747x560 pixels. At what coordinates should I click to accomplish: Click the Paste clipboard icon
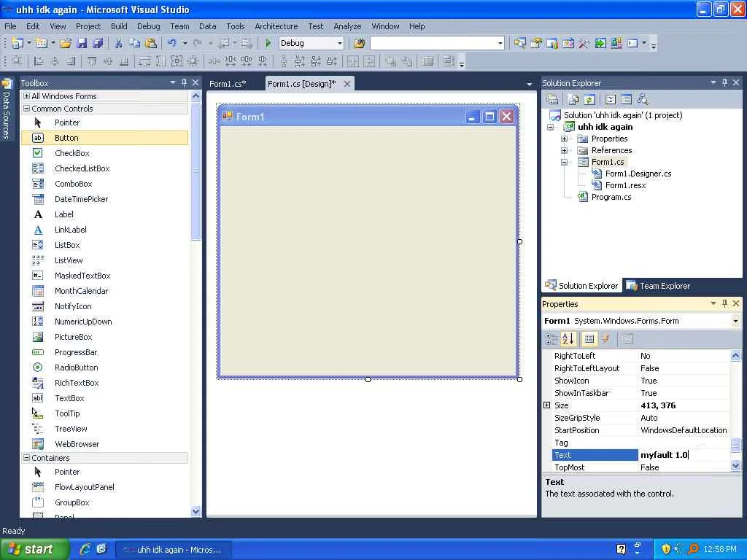[x=150, y=43]
